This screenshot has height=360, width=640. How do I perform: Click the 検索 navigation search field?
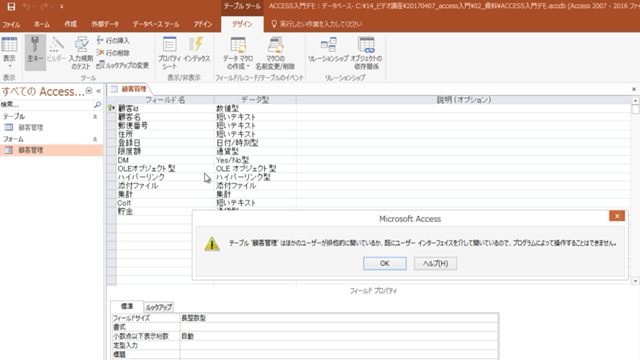(x=47, y=105)
